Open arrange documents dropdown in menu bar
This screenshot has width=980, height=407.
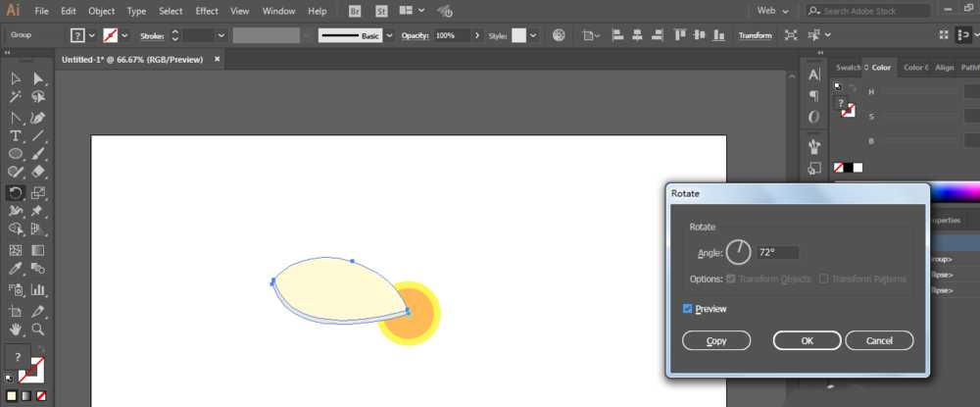413,11
